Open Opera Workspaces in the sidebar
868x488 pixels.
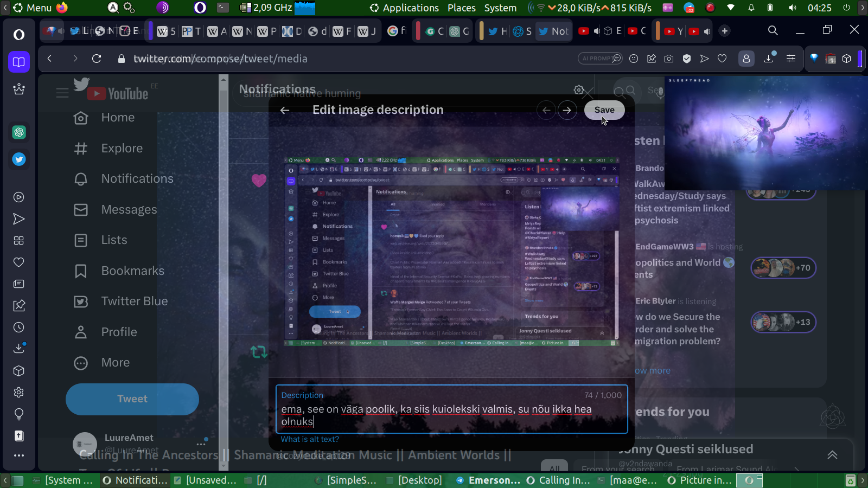[x=19, y=62]
